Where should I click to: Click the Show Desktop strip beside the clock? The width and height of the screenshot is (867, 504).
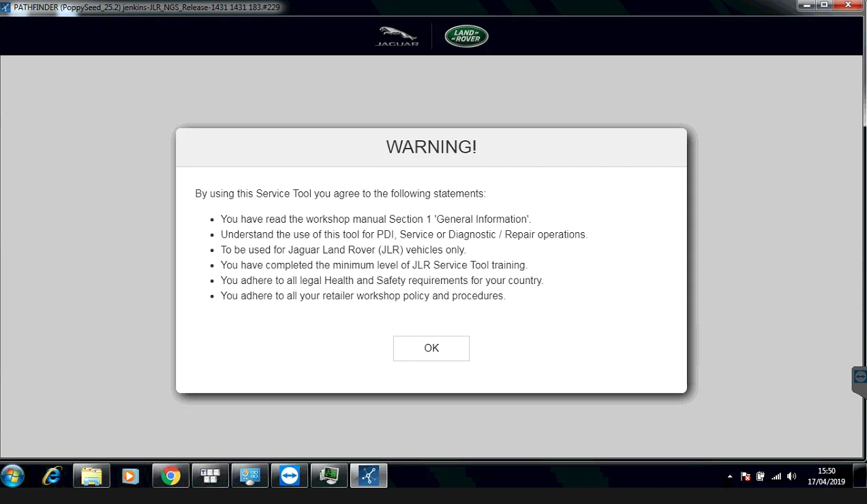pos(862,475)
